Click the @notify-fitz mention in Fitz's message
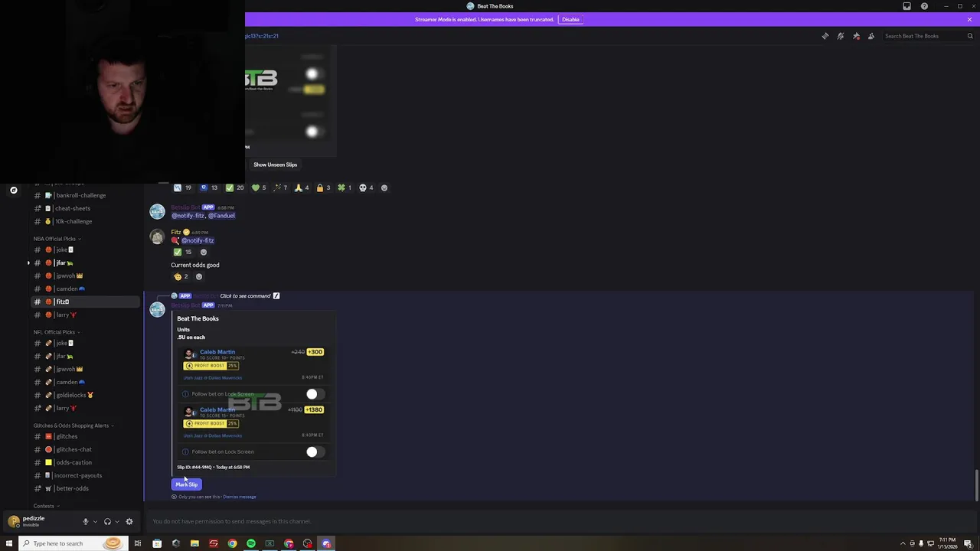 pyautogui.click(x=198, y=240)
